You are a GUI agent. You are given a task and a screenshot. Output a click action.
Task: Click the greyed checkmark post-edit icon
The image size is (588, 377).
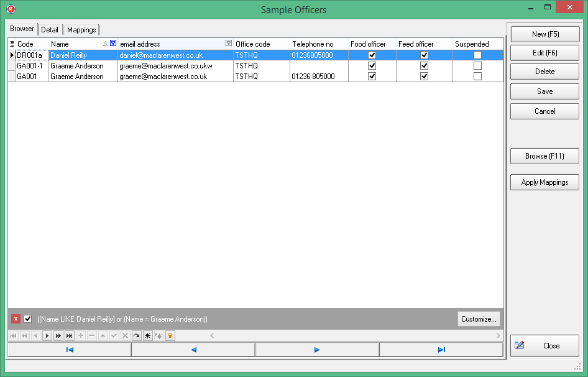[x=114, y=336]
